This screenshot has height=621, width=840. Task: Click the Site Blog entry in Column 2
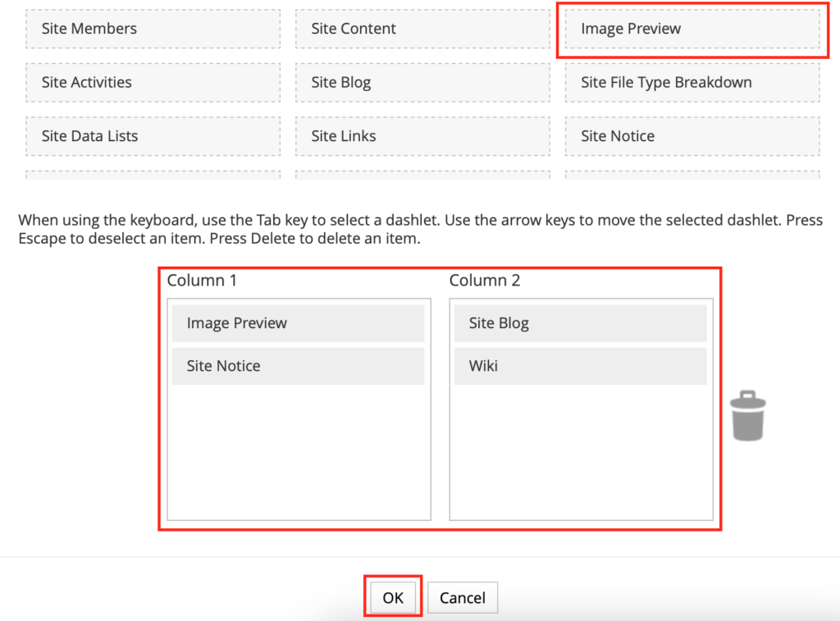[x=580, y=322]
